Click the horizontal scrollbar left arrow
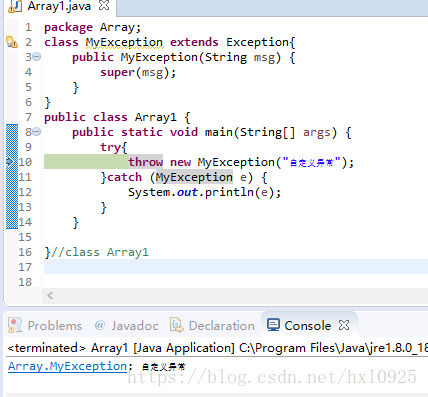Viewport: 428px width, 397px height. point(50,295)
